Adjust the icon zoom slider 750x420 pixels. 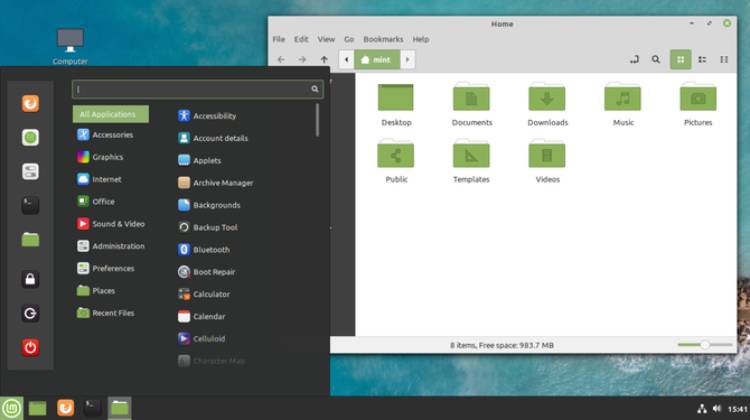coord(705,344)
